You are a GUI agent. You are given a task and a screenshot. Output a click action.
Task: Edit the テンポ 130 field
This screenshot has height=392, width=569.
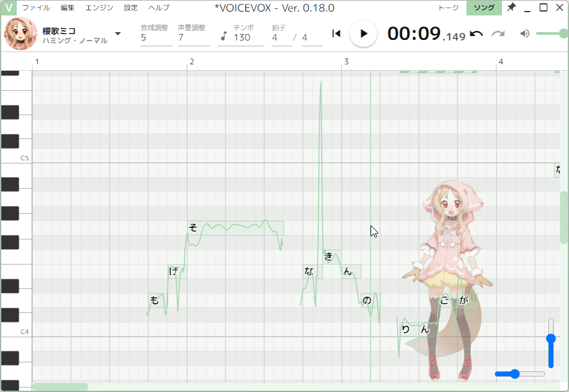tap(248, 38)
